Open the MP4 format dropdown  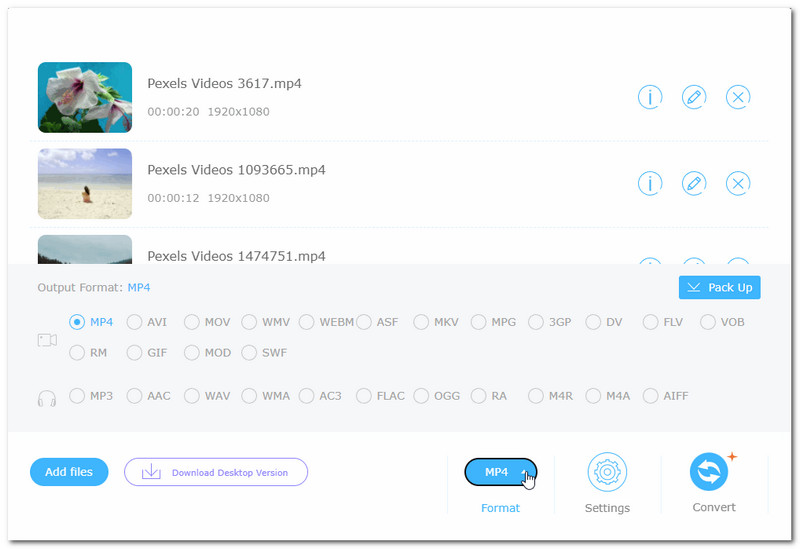[x=500, y=472]
